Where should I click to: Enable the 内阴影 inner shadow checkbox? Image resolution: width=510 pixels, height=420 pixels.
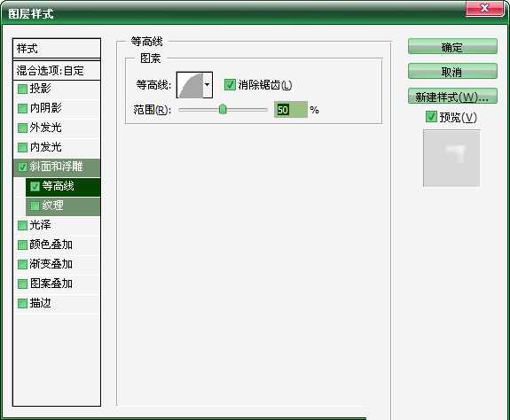coord(22,108)
